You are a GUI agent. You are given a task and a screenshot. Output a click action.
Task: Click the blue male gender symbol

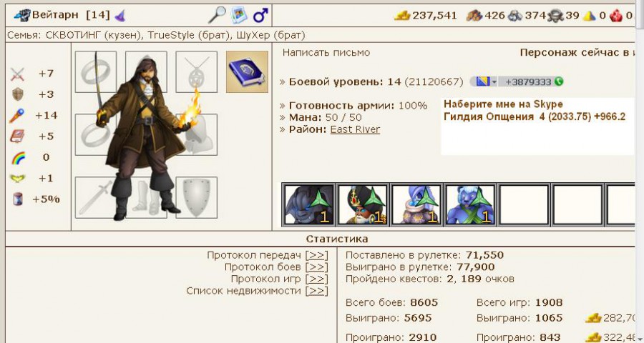click(x=260, y=16)
